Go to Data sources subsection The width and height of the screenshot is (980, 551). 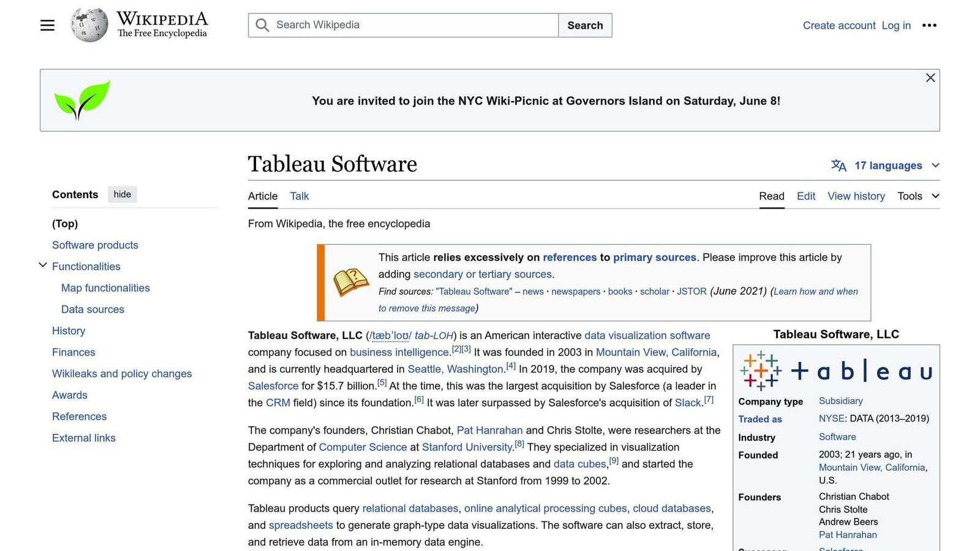pos(92,309)
